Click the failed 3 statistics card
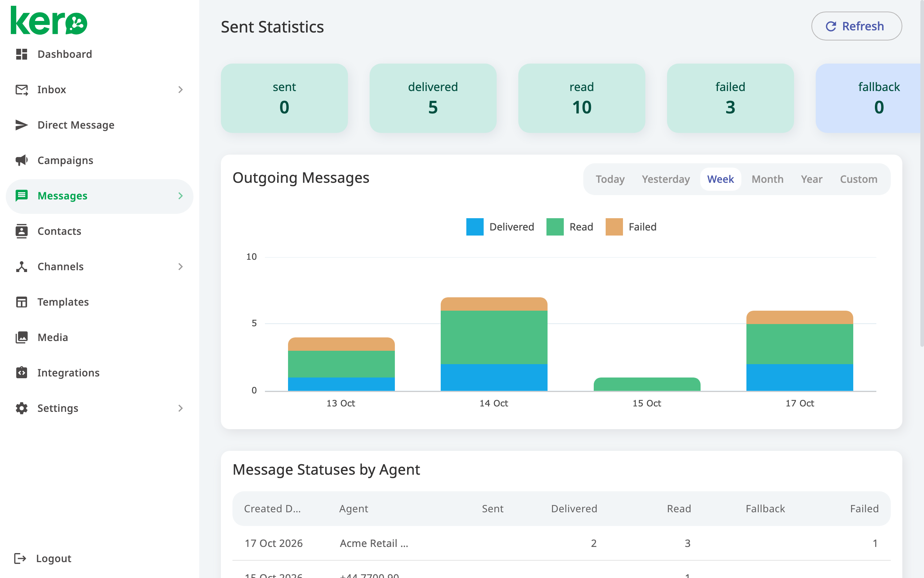This screenshot has width=924, height=578. tap(730, 98)
